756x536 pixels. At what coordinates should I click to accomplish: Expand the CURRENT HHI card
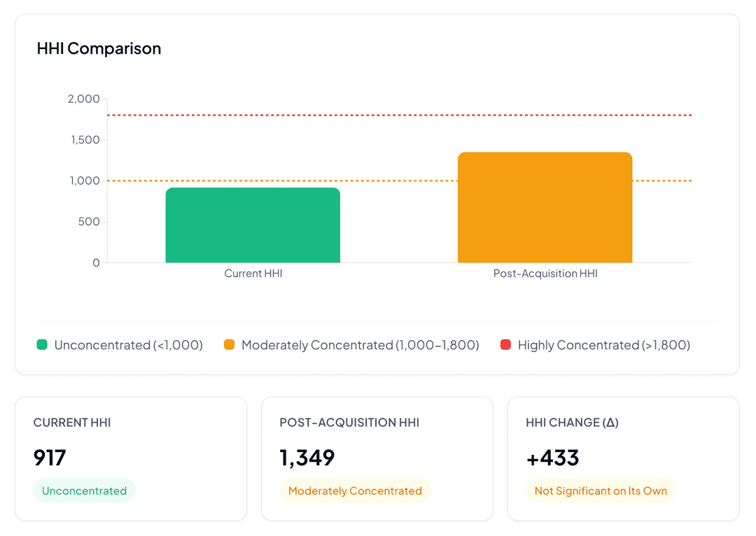tap(131, 458)
